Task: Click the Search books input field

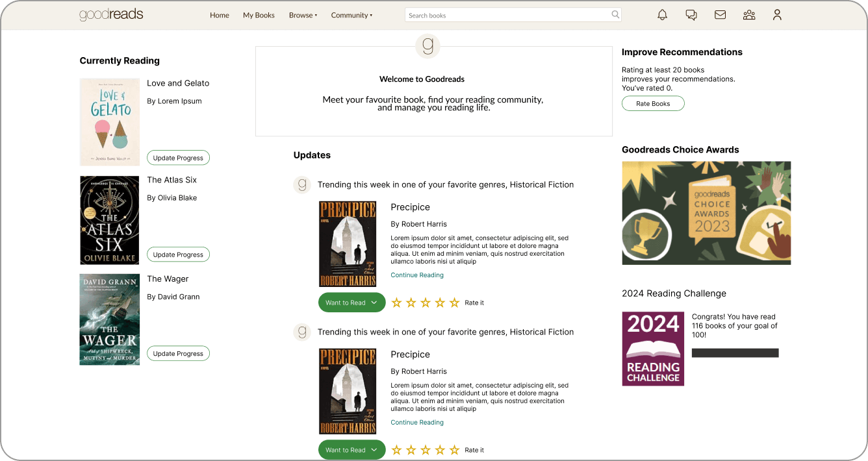Action: 513,15
